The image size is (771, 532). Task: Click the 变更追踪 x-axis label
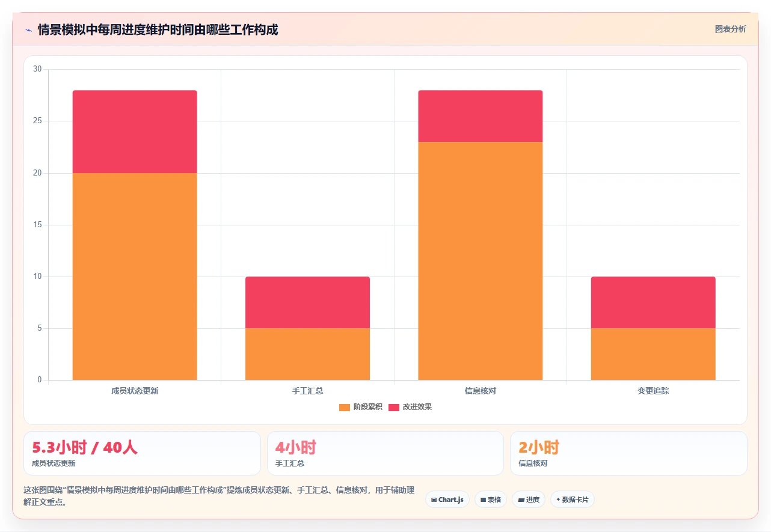pos(653,391)
